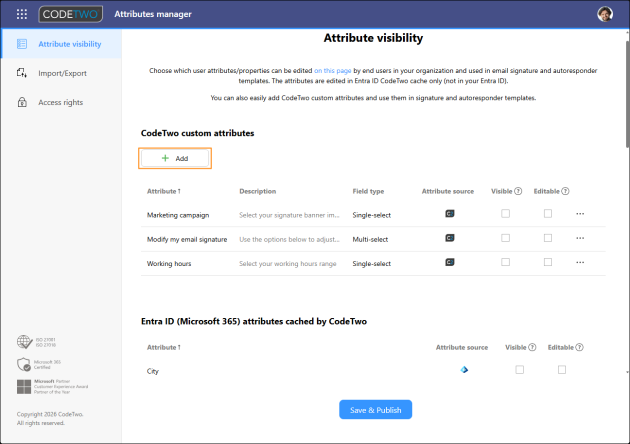Click Save & Publish button
The image size is (630, 444).
coord(375,409)
